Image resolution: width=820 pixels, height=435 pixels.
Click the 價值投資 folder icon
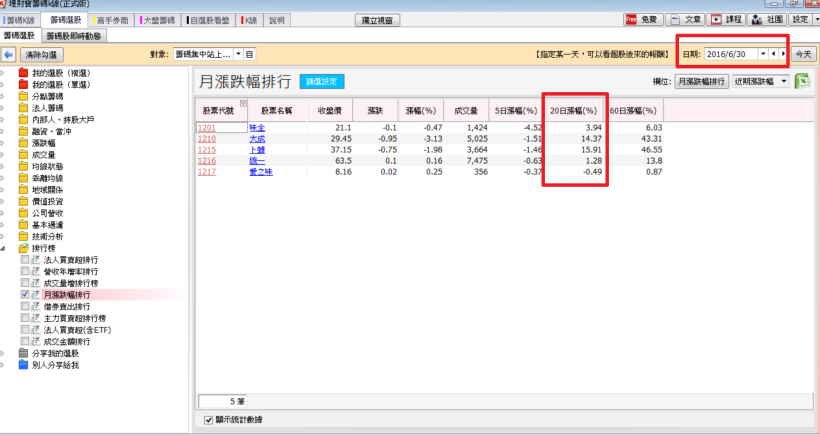pyautogui.click(x=23, y=201)
